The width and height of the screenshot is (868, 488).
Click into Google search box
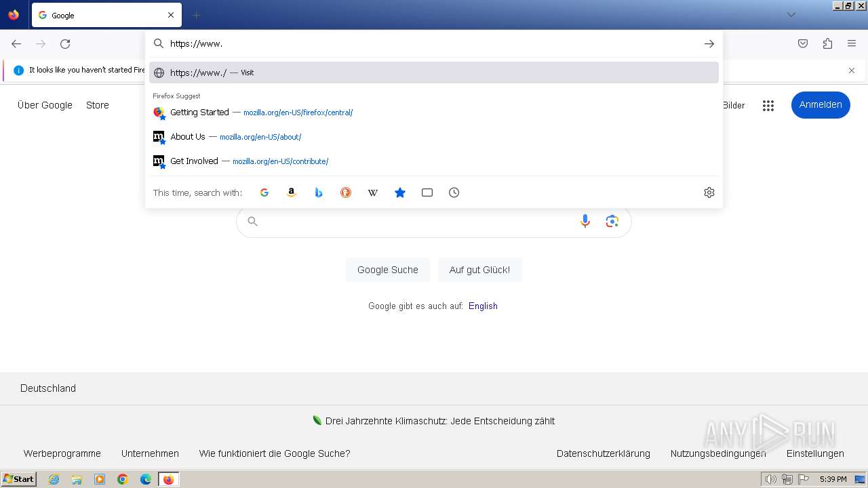[417, 221]
